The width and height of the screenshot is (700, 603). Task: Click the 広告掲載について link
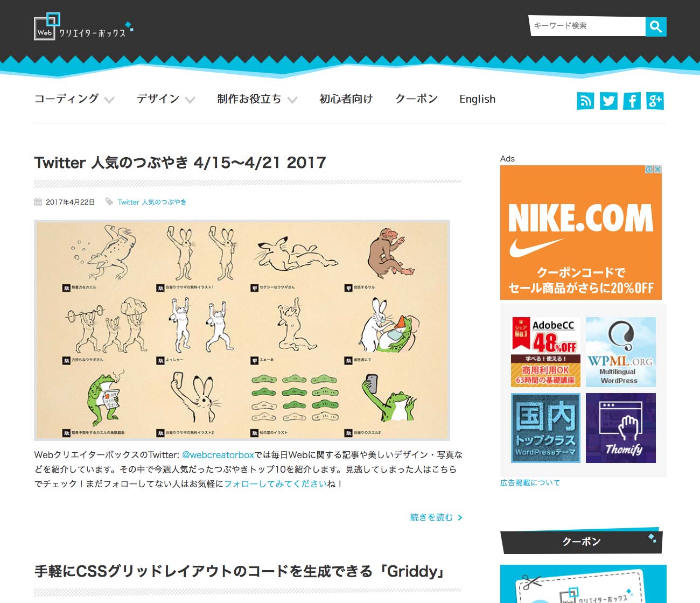pos(530,483)
